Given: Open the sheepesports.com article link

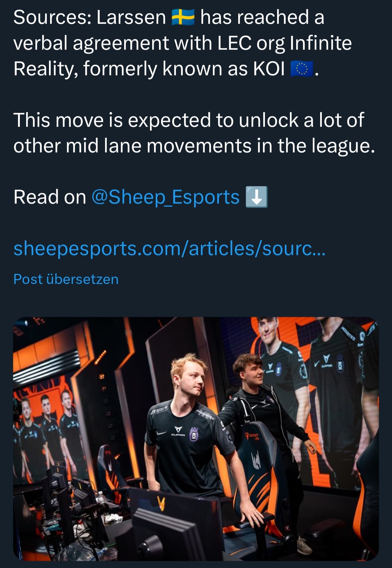Looking at the screenshot, I should pyautogui.click(x=169, y=249).
